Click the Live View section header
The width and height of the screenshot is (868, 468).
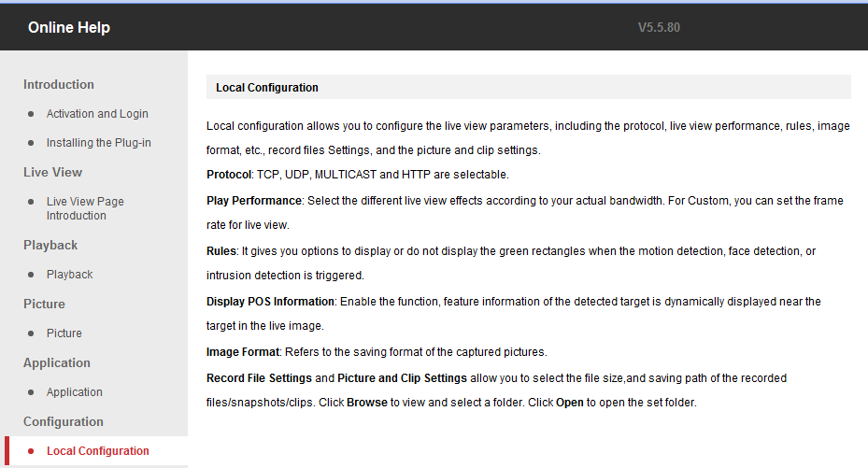click(53, 173)
